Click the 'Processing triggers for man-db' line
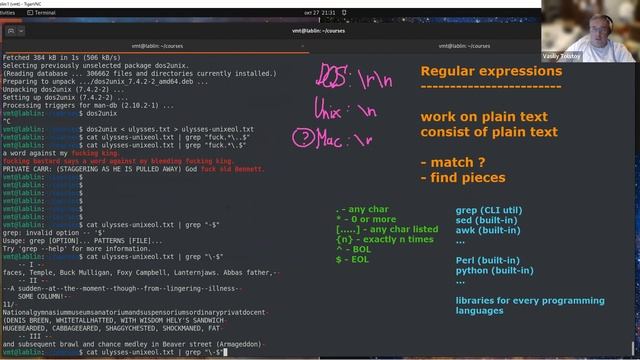640x360 pixels. point(88,105)
